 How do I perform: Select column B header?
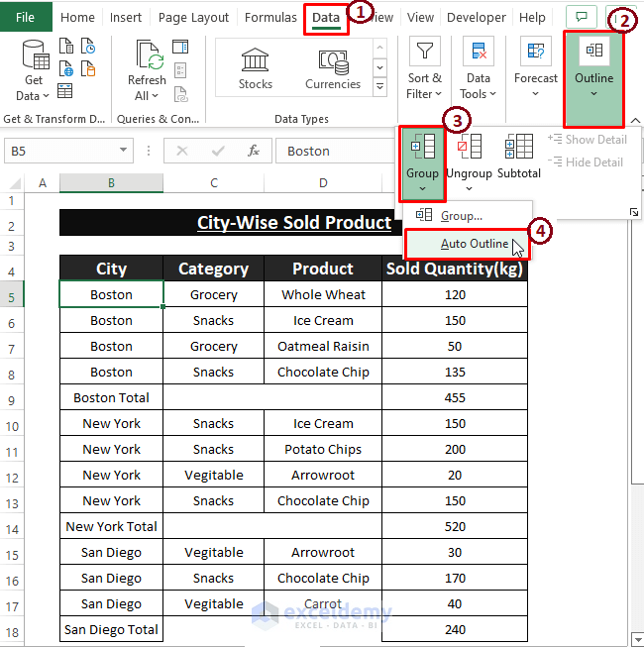pos(111,182)
